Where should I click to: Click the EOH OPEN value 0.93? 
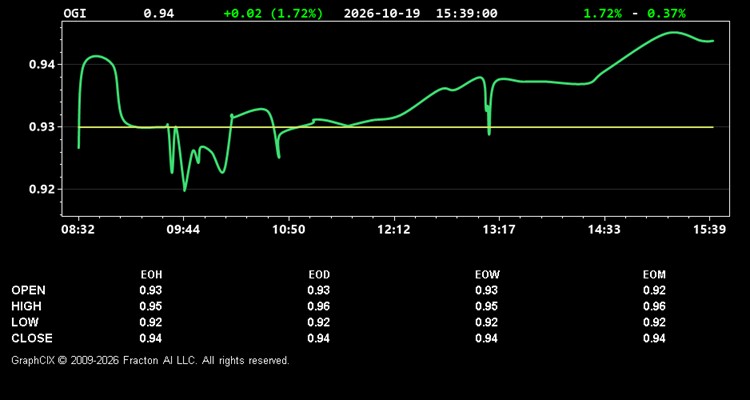(x=151, y=290)
